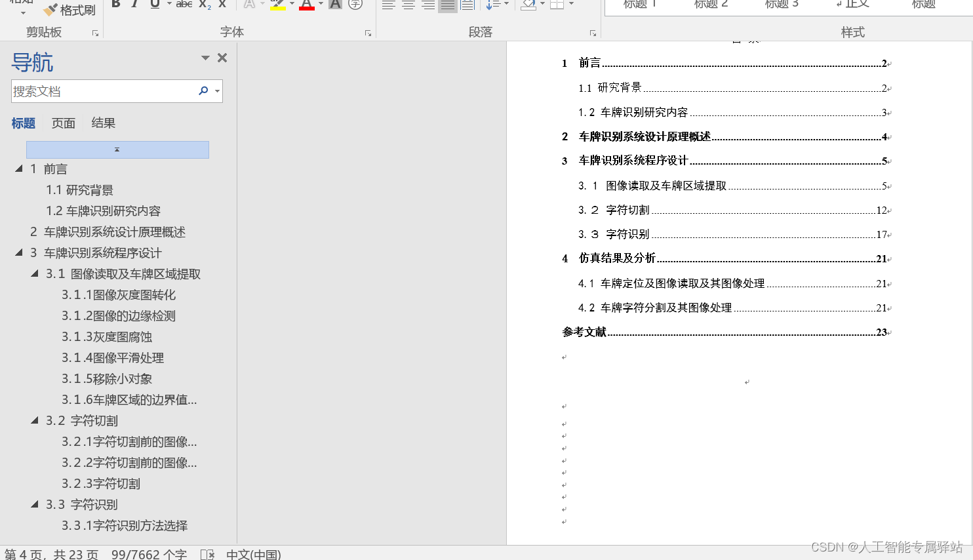
Task: Center the paragraph text
Action: (x=408, y=5)
